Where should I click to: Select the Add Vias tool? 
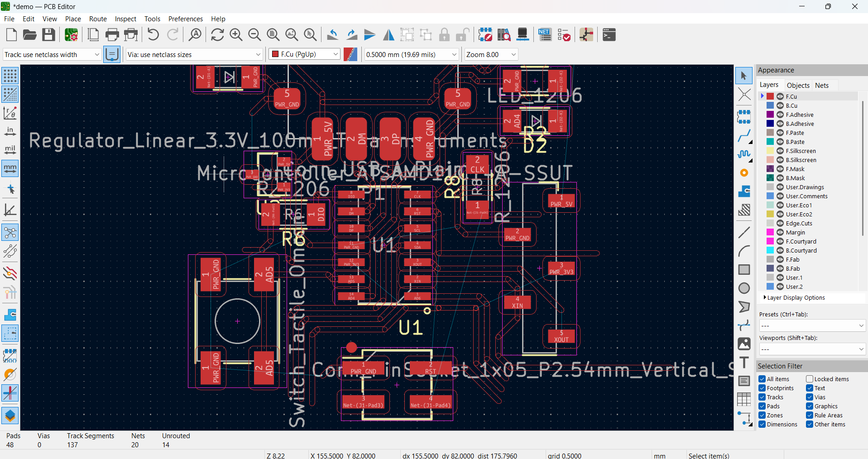744,173
